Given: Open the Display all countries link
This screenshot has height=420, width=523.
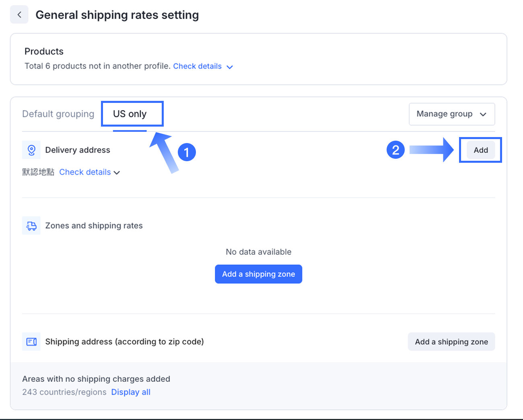Looking at the screenshot, I should (x=131, y=392).
